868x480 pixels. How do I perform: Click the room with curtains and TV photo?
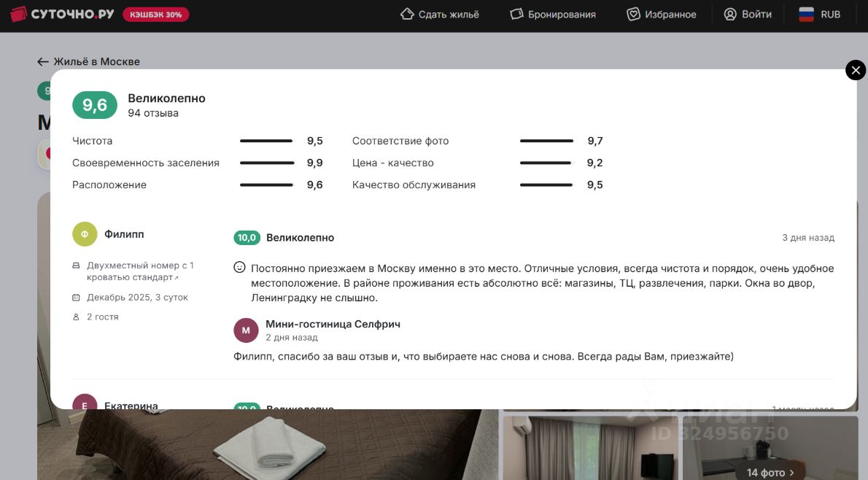tap(590, 449)
